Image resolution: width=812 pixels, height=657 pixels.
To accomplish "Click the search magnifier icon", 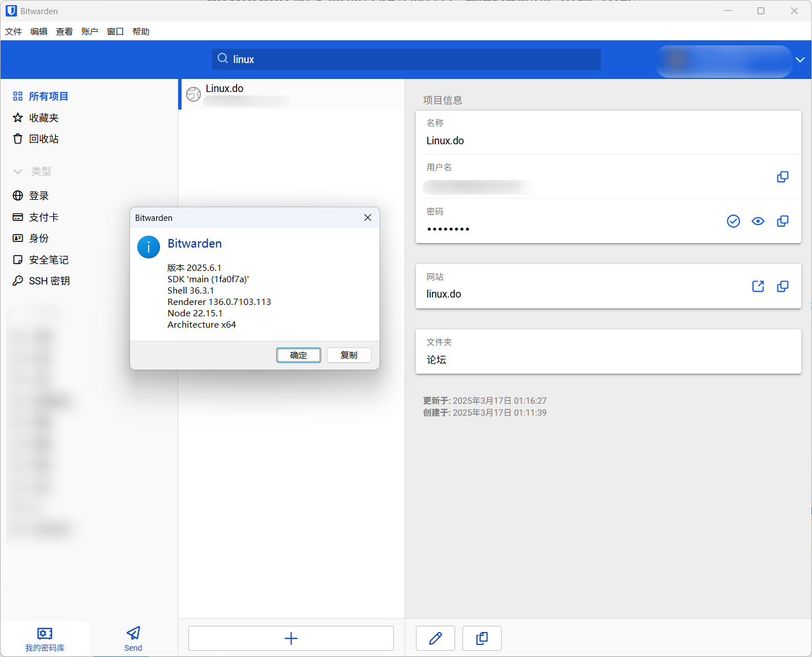I will click(x=222, y=58).
